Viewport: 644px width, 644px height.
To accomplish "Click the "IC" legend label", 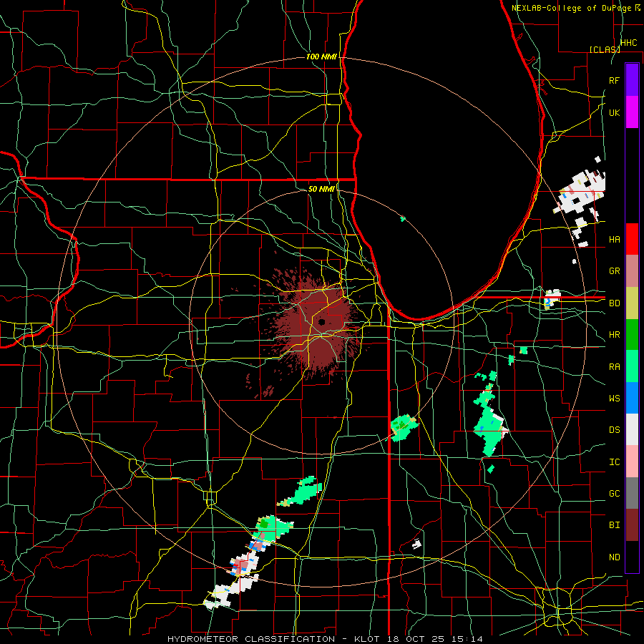I will 615,462.
